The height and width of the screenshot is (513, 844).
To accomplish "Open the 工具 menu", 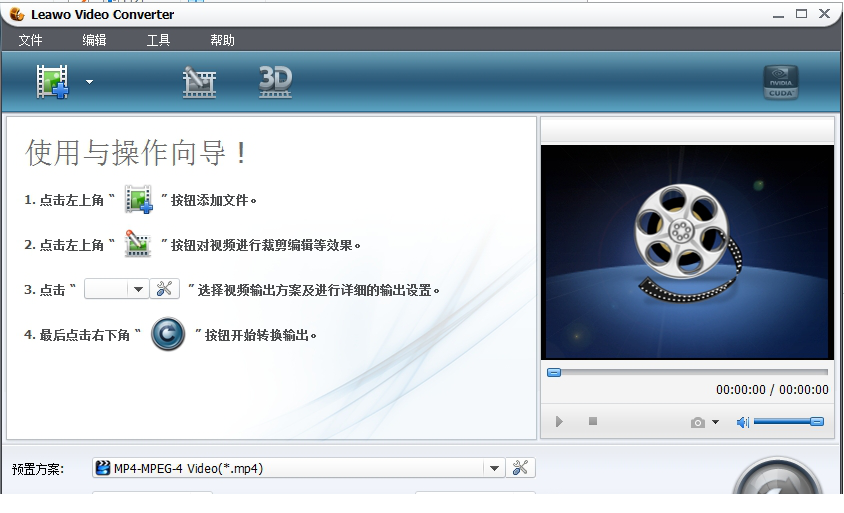I will click(158, 40).
